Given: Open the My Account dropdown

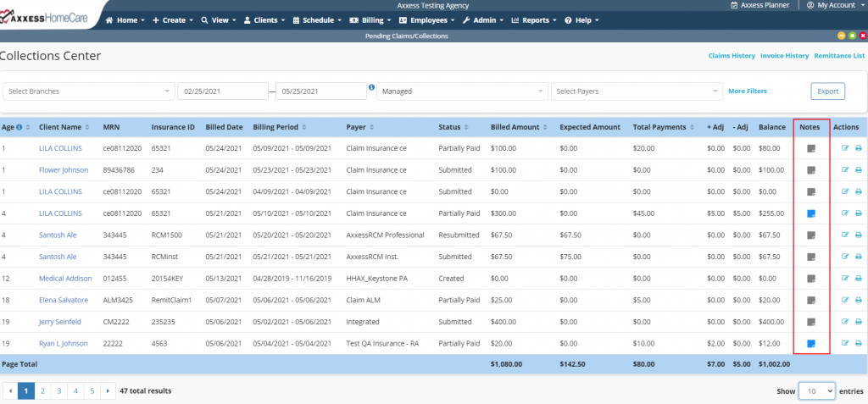Looking at the screenshot, I should [835, 5].
